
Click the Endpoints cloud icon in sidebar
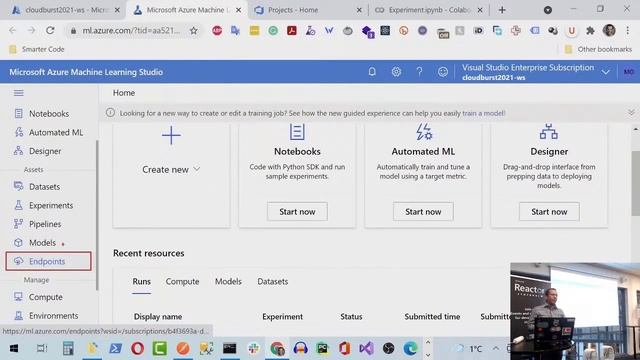[18, 261]
